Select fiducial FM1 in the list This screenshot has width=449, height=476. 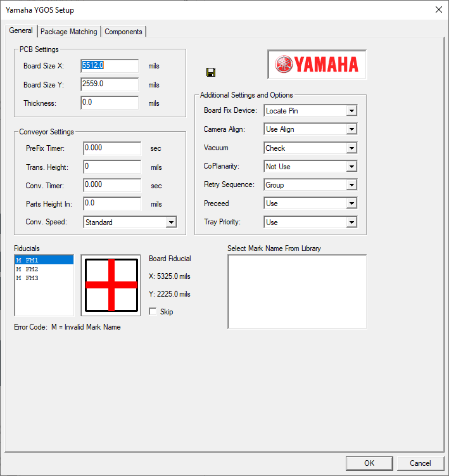[44, 260]
